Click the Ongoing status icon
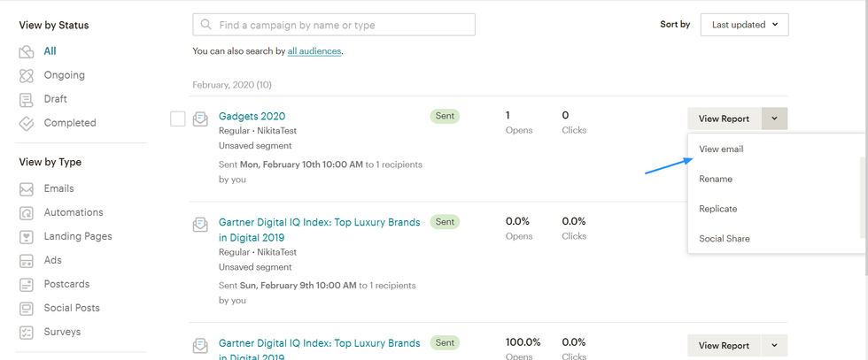 click(x=27, y=75)
